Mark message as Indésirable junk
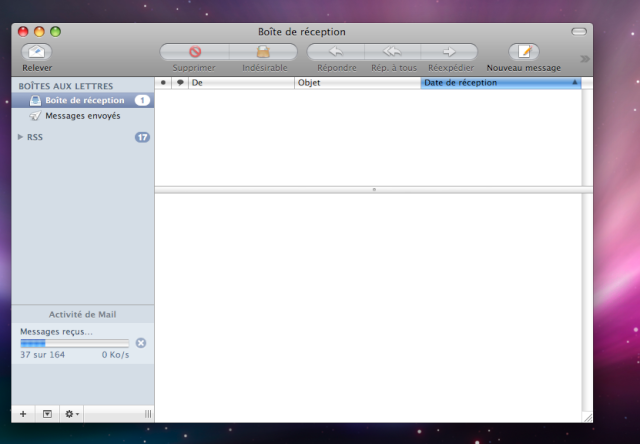 click(263, 52)
